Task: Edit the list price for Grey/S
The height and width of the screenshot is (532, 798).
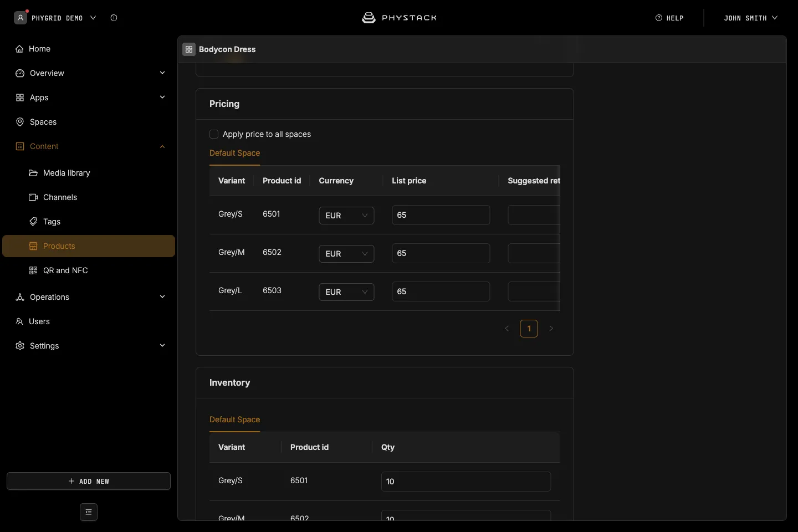Action: (441, 215)
